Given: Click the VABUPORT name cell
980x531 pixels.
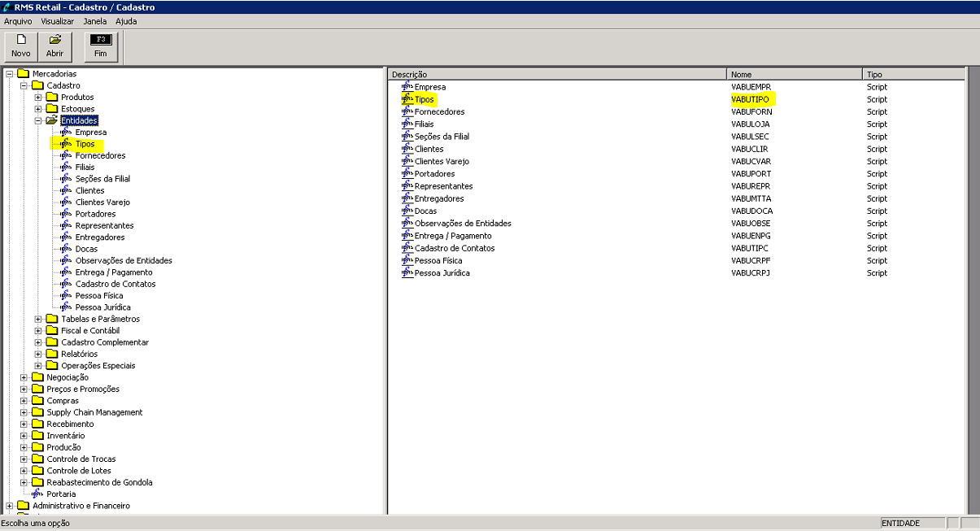Looking at the screenshot, I should (751, 173).
